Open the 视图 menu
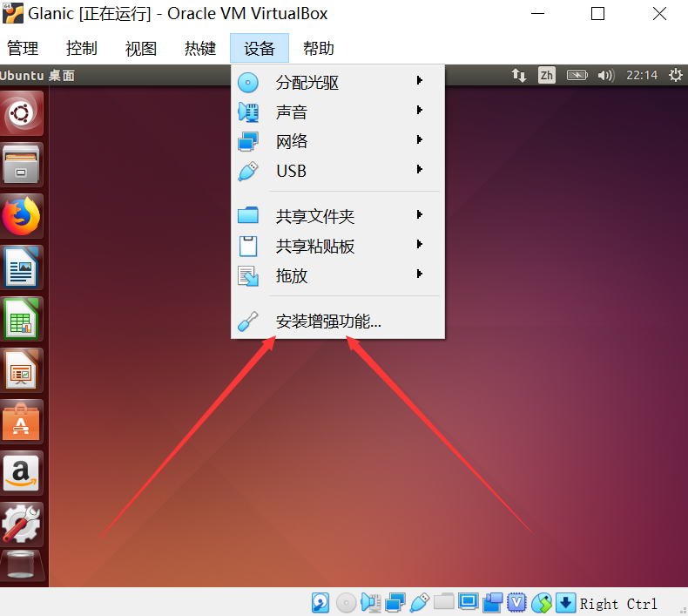Screen dimensions: 688x616 coord(141,48)
